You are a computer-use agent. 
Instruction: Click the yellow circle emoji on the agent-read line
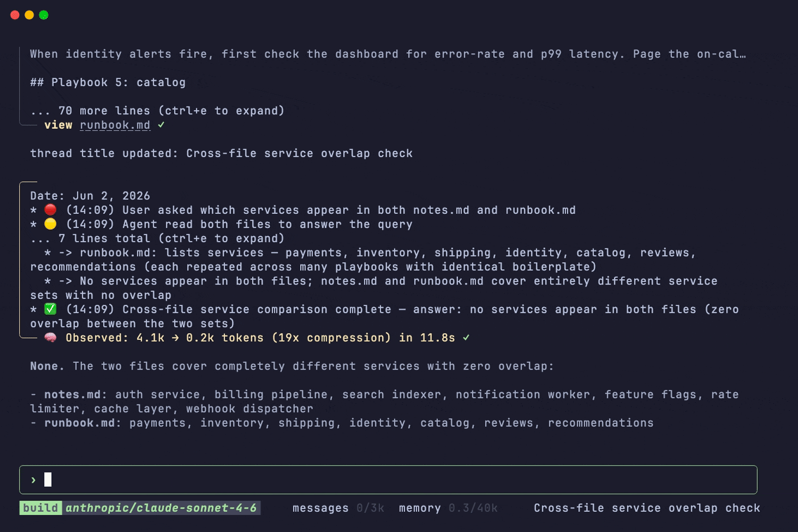click(x=51, y=224)
